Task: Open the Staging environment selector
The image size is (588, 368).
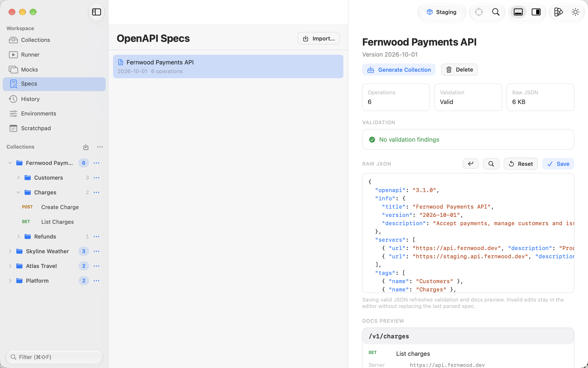Action: point(441,12)
